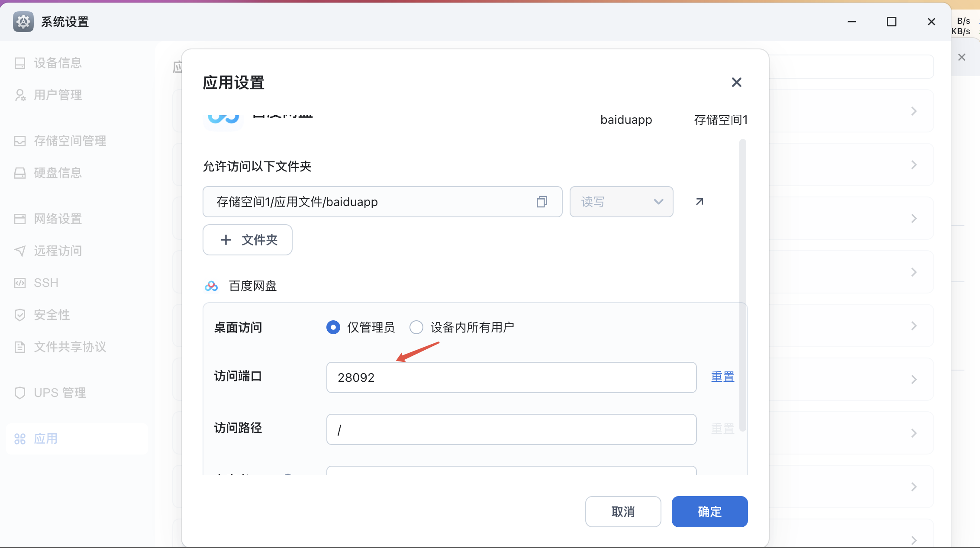Click the 存储空间1 label text
Image resolution: width=980 pixels, height=548 pixels.
click(721, 120)
